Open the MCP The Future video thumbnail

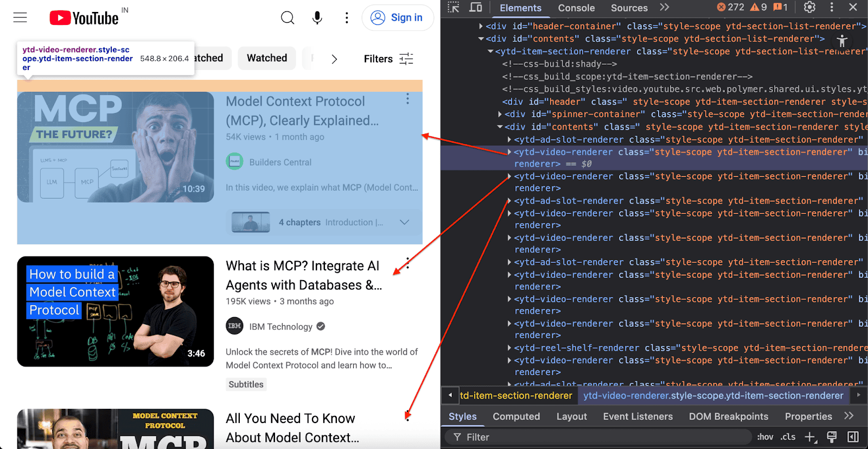pyautogui.click(x=116, y=147)
